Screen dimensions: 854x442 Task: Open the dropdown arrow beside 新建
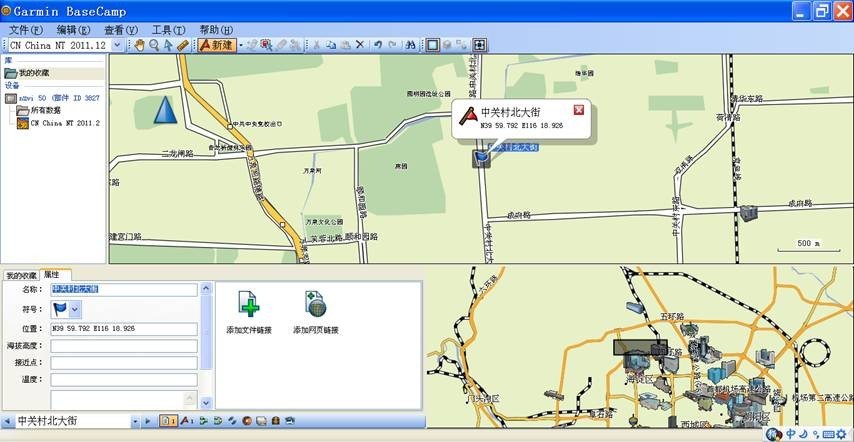(241, 45)
